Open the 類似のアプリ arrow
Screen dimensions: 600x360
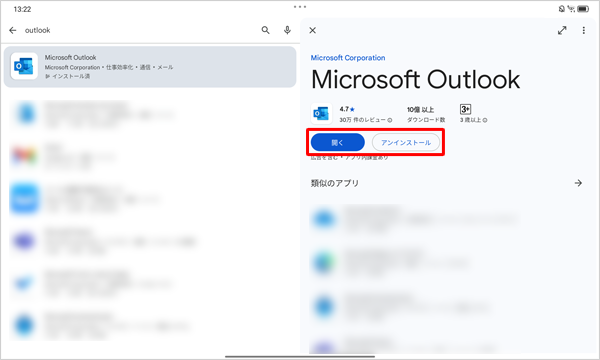coord(578,183)
